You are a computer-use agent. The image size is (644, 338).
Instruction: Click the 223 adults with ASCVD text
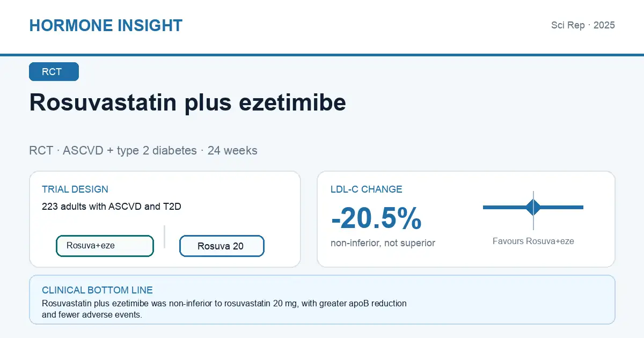pyautogui.click(x=112, y=206)
